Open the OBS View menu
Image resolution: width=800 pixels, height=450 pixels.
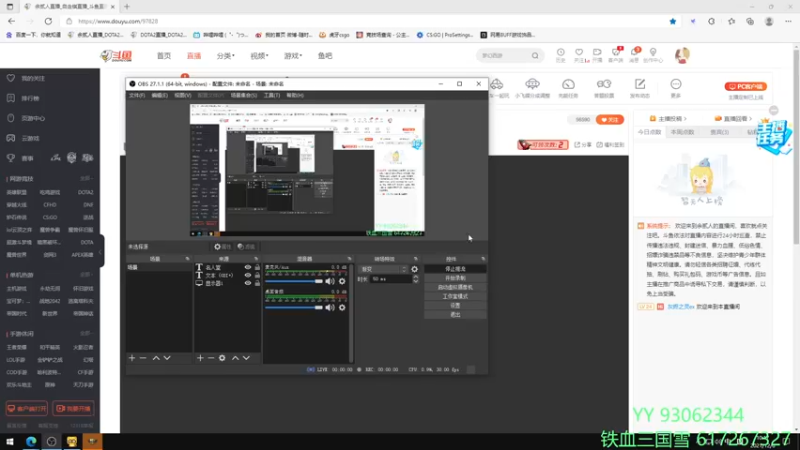[183, 95]
